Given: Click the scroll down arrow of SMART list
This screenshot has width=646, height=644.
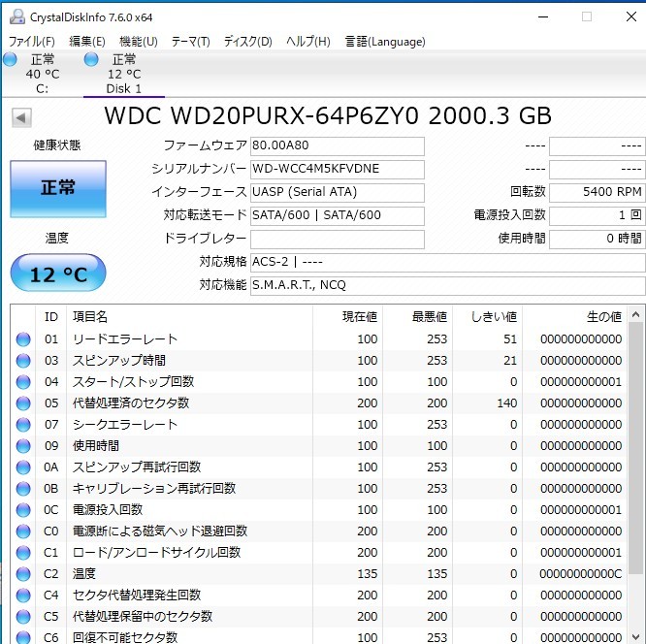Looking at the screenshot, I should pos(635,636).
